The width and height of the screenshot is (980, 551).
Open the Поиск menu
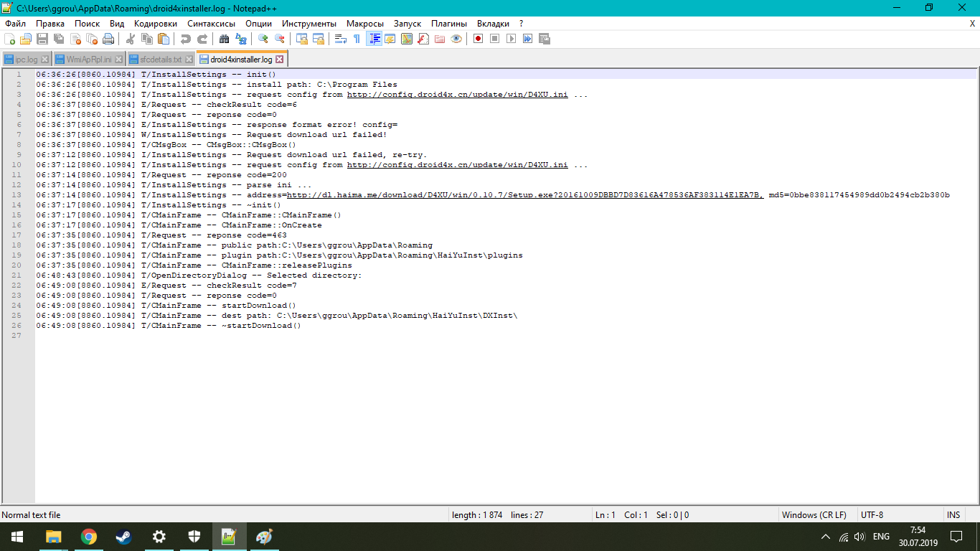point(87,24)
